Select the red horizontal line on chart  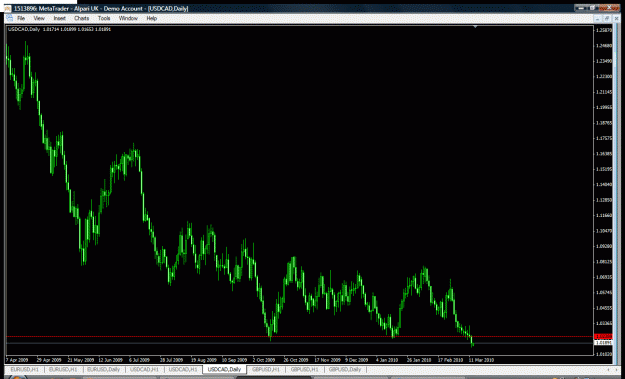click(x=299, y=336)
